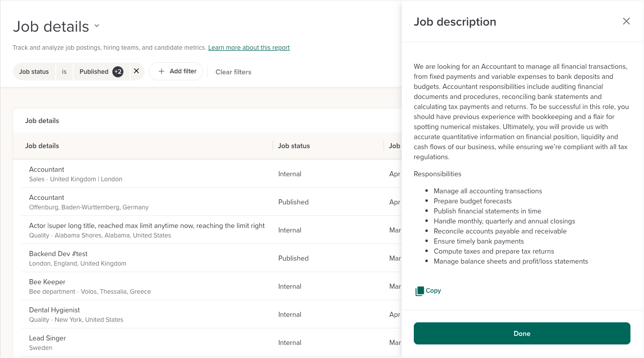Close the Job description panel with X
Image resolution: width=644 pixels, height=358 pixels.
[x=626, y=21]
